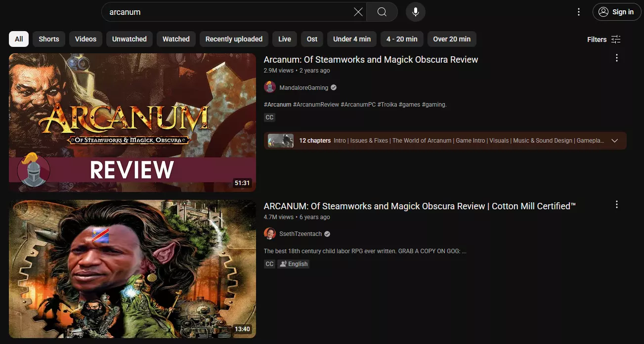Click the CC badge on the SsethTzeentach video

[269, 264]
